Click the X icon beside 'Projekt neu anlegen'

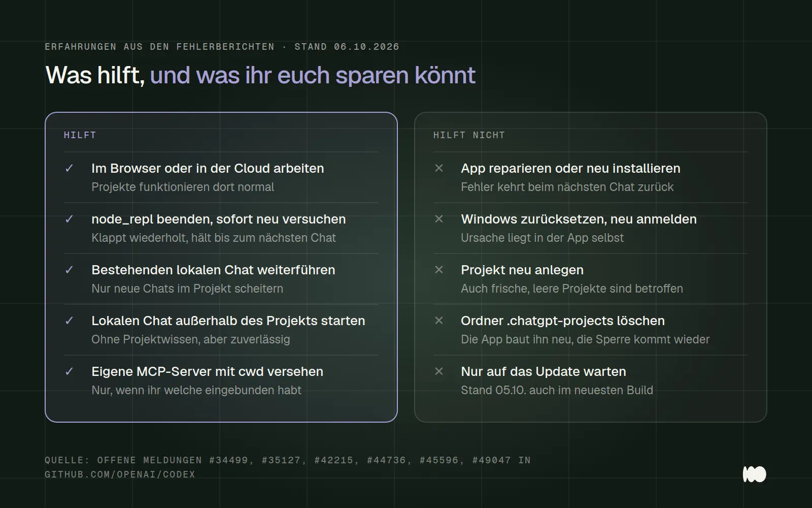439,270
